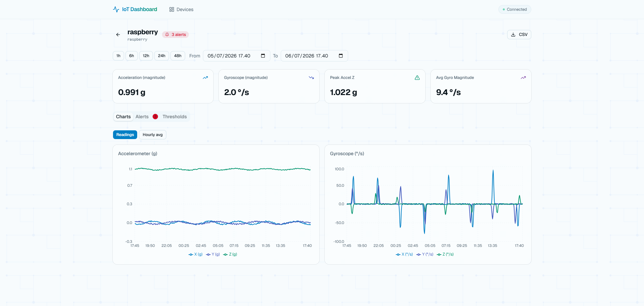This screenshot has width=644, height=306.
Task: Click the 2.0 °/s gyroscope value
Action: [x=236, y=92]
